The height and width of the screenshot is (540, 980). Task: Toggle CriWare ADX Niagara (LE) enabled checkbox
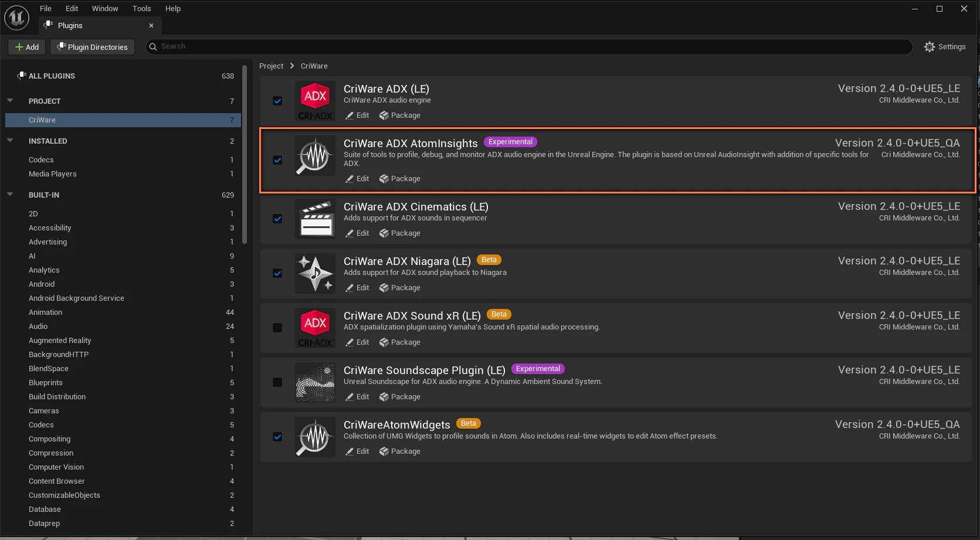(277, 273)
